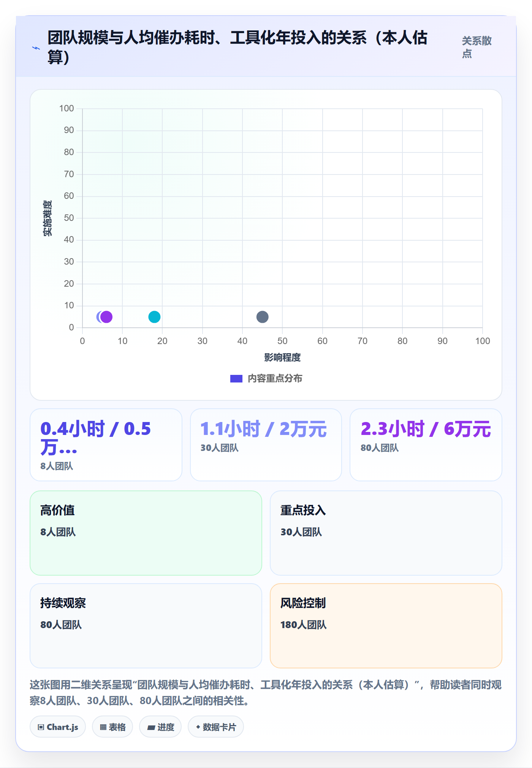The image size is (532, 768).
Task: Select the cyan scatter point
Action: 154,317
